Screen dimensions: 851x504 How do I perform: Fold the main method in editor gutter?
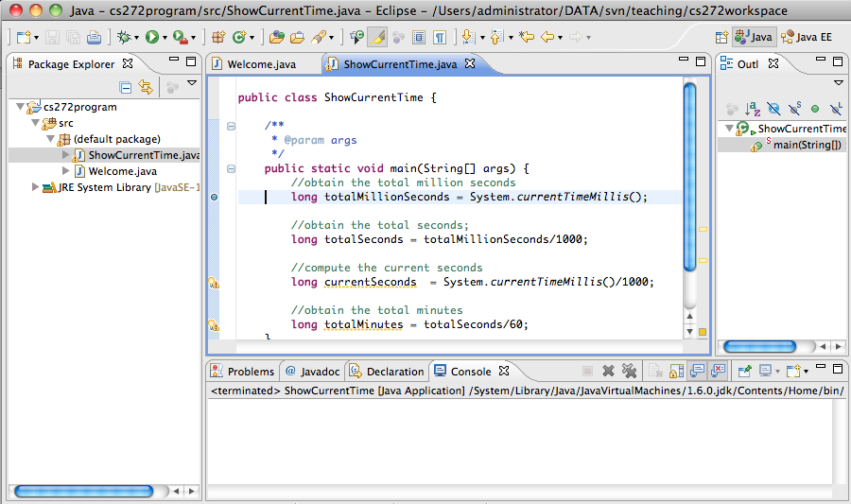point(232,168)
